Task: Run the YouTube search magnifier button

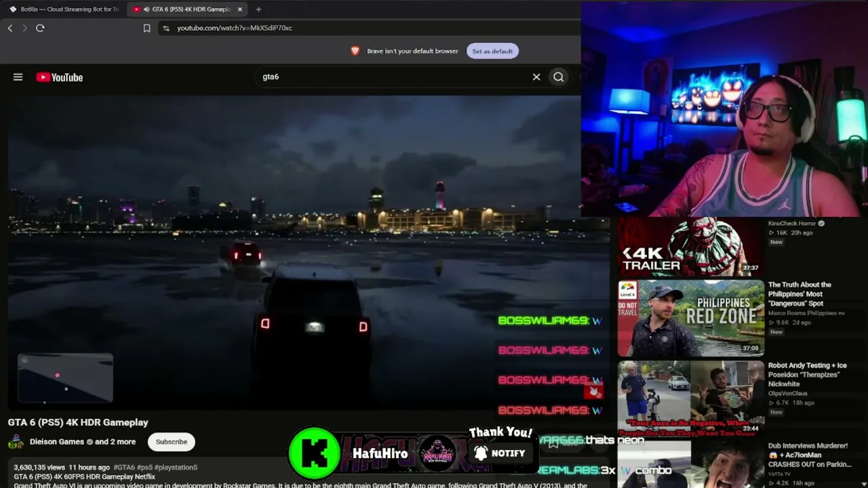Action: [x=558, y=77]
